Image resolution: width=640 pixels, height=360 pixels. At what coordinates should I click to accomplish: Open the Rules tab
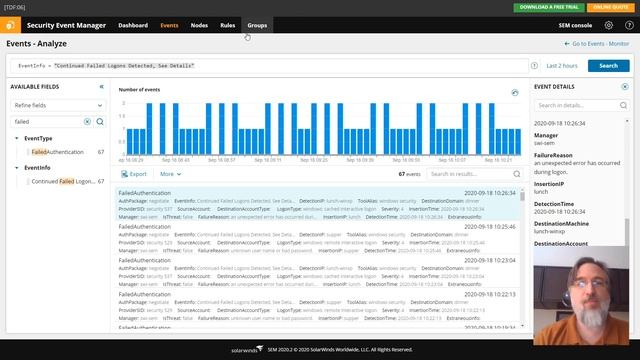click(x=227, y=25)
